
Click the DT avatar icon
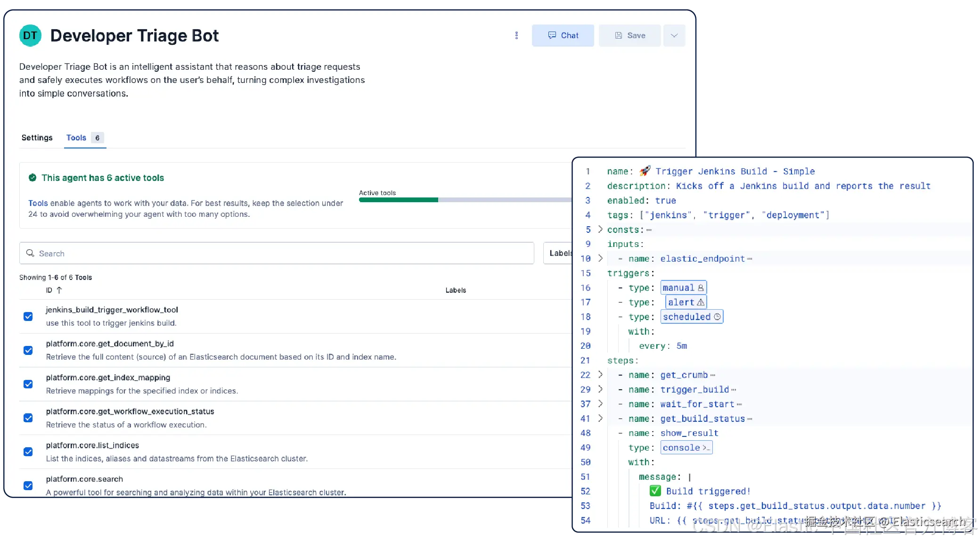[x=30, y=36]
